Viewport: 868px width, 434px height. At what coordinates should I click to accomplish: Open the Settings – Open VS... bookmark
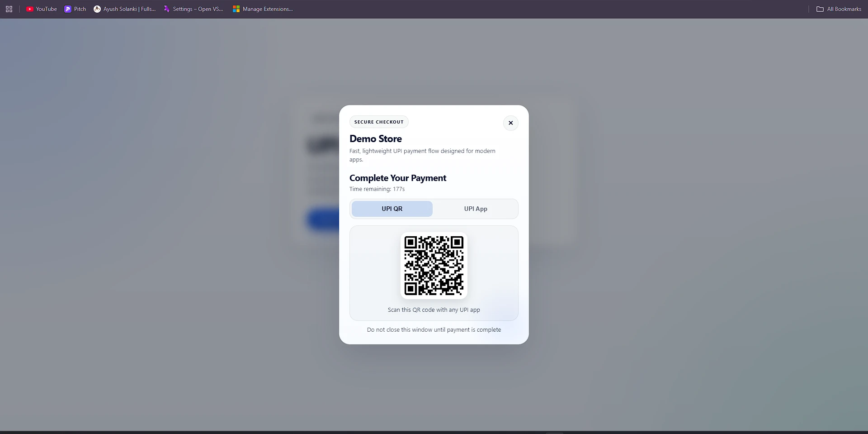193,9
